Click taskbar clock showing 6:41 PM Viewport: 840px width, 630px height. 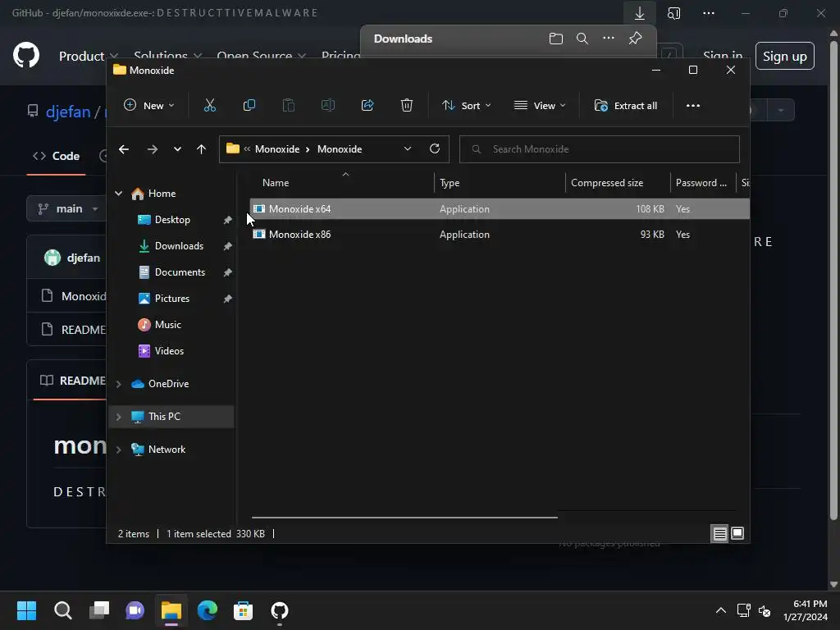tap(806, 610)
